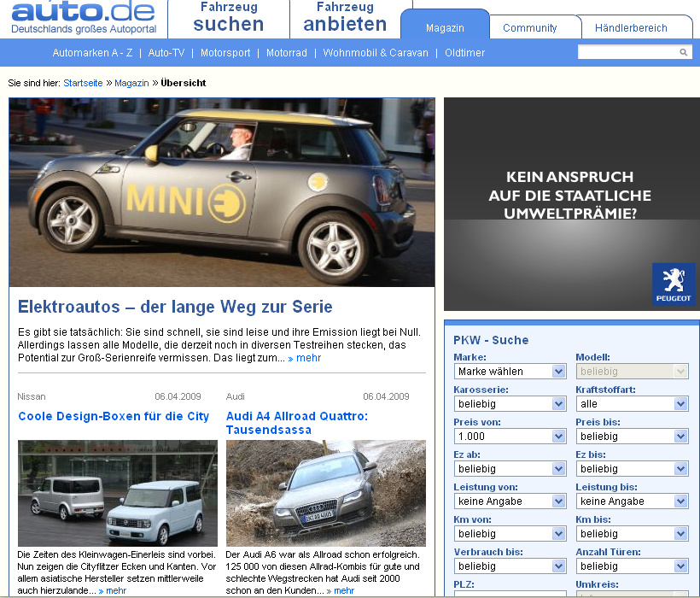Open the Preis von dropdown

click(x=510, y=437)
